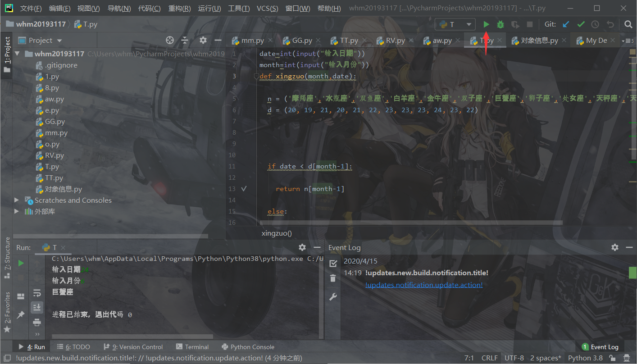637x364 pixels.
Task: Run the T configuration with green play button
Action: pos(486,24)
